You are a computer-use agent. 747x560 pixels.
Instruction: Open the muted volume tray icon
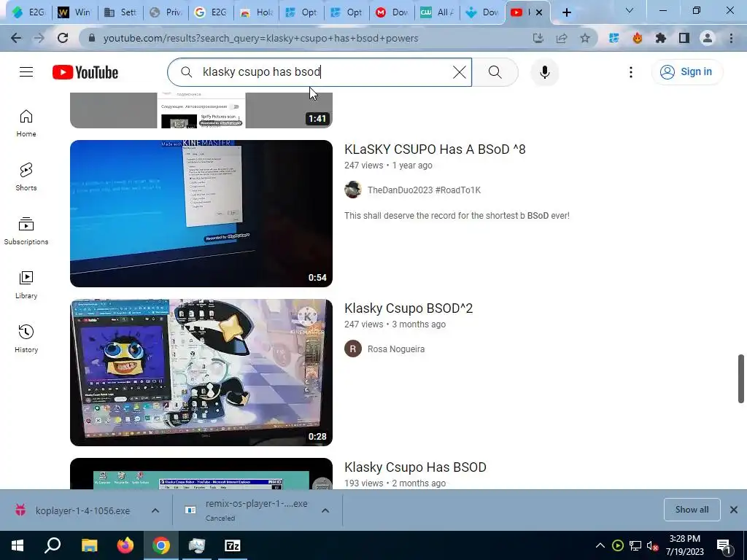[653, 545]
